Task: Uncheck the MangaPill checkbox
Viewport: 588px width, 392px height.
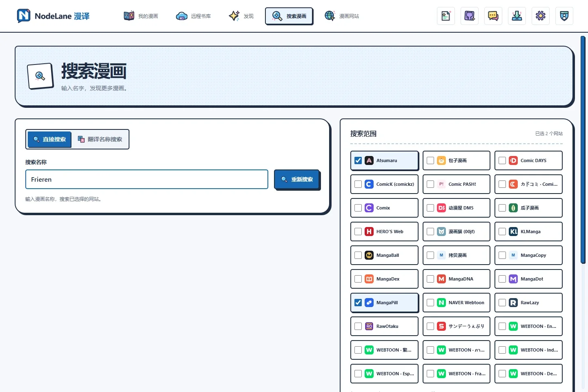Action: [358, 303]
